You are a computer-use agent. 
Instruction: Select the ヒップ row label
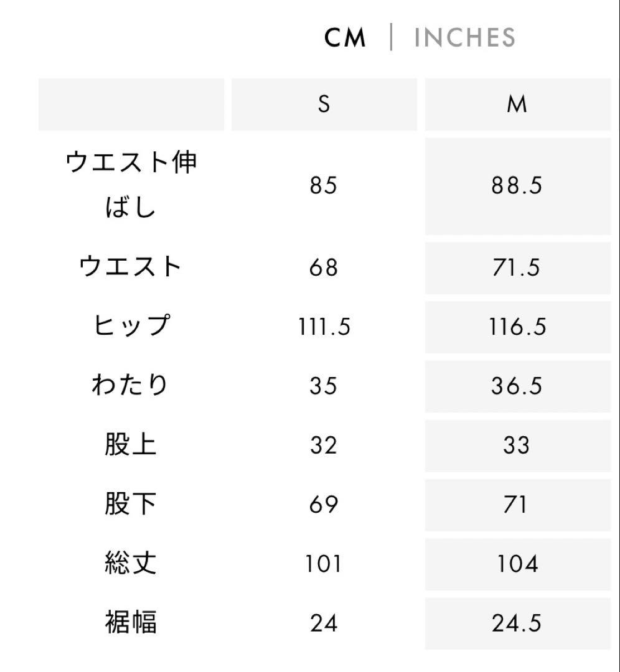pos(131,326)
